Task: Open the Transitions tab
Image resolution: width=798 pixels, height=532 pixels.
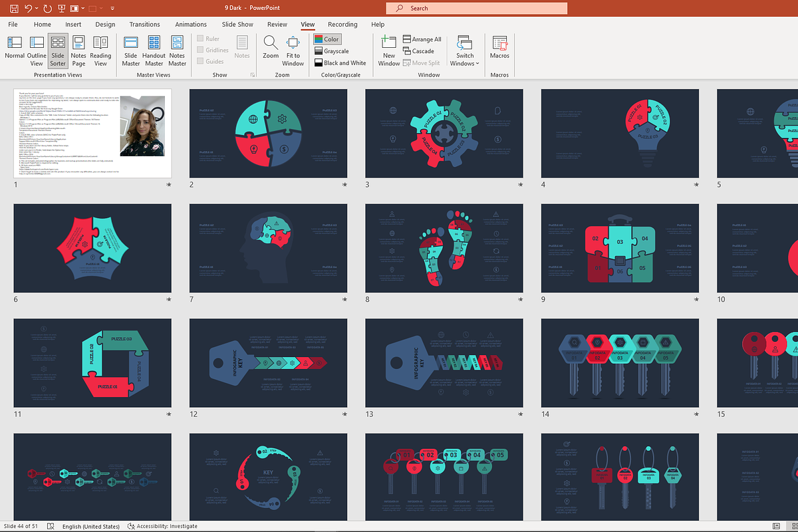Action: click(x=144, y=25)
